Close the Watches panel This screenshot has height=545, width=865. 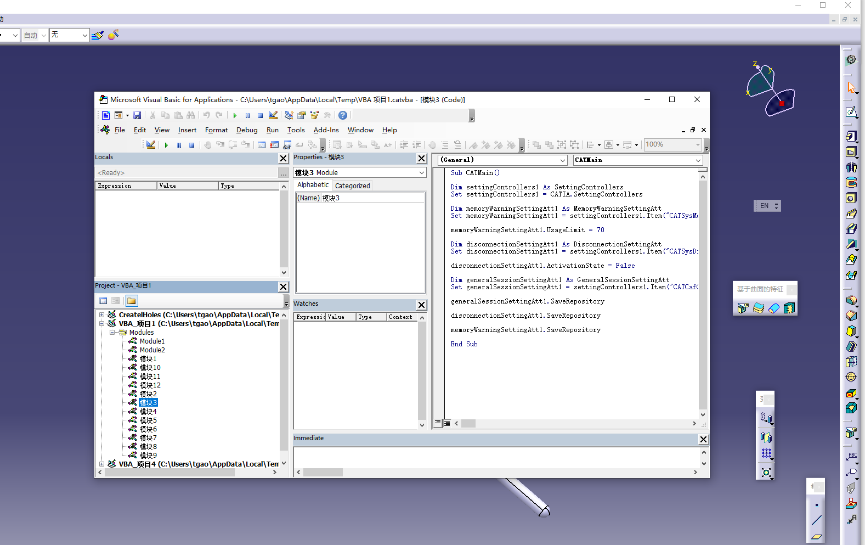[x=421, y=303]
